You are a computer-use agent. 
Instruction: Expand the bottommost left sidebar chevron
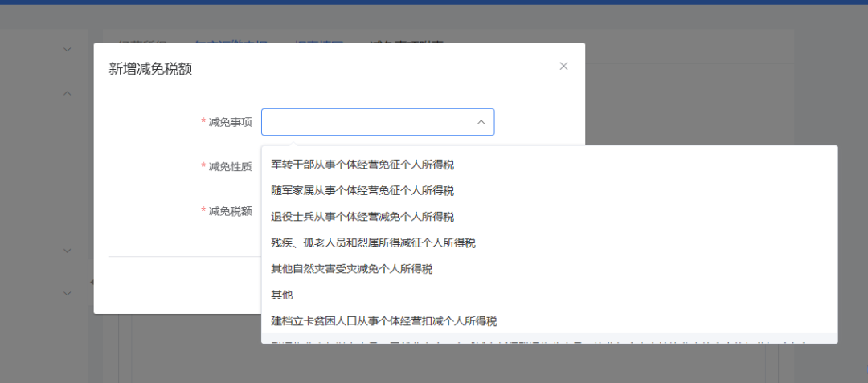click(68, 292)
